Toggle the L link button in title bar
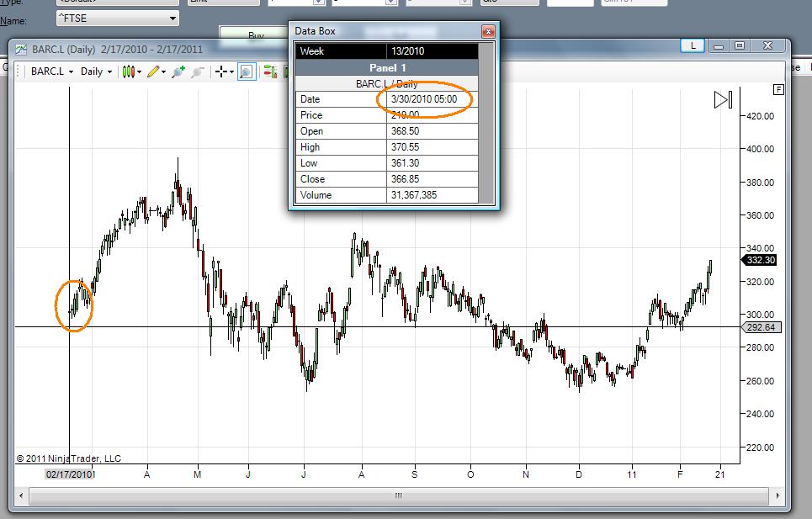The height and width of the screenshot is (519, 812). 693,45
